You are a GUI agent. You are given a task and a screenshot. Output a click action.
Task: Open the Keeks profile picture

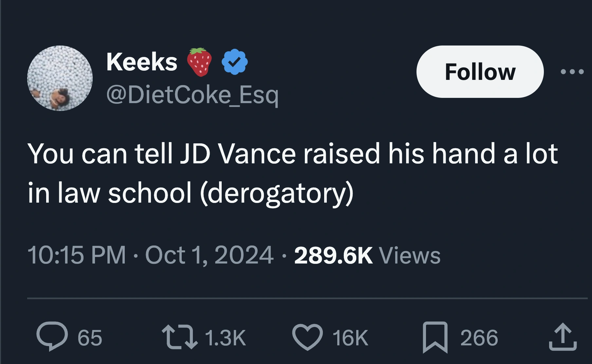point(60,78)
